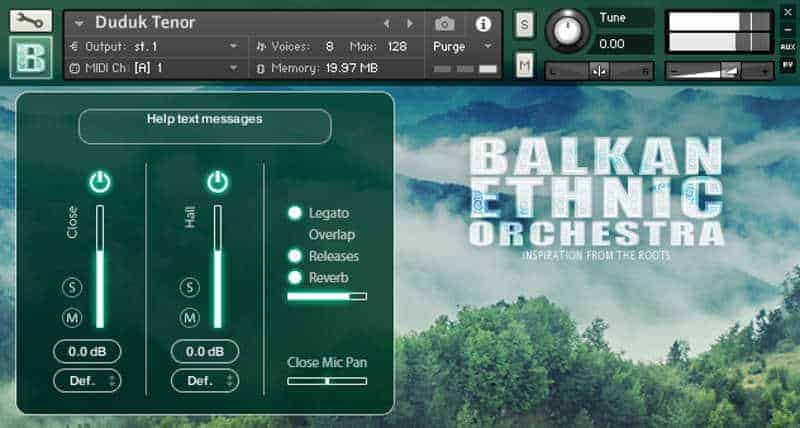Go to the next instrument preset arrow
This screenshot has width=800, height=428.
tap(410, 23)
